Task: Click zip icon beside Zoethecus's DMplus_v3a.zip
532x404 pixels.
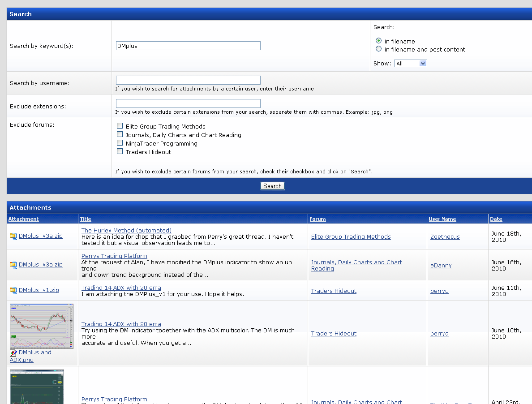Action: click(x=13, y=236)
